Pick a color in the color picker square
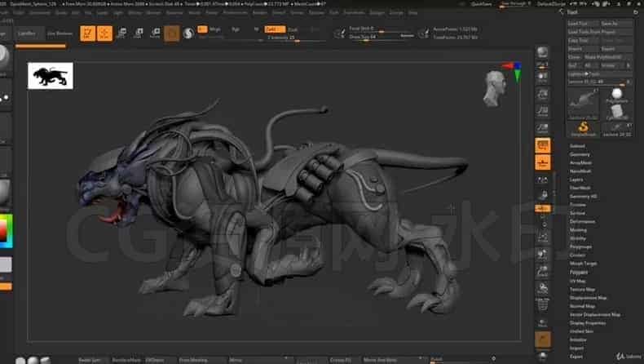 click(x=4, y=231)
